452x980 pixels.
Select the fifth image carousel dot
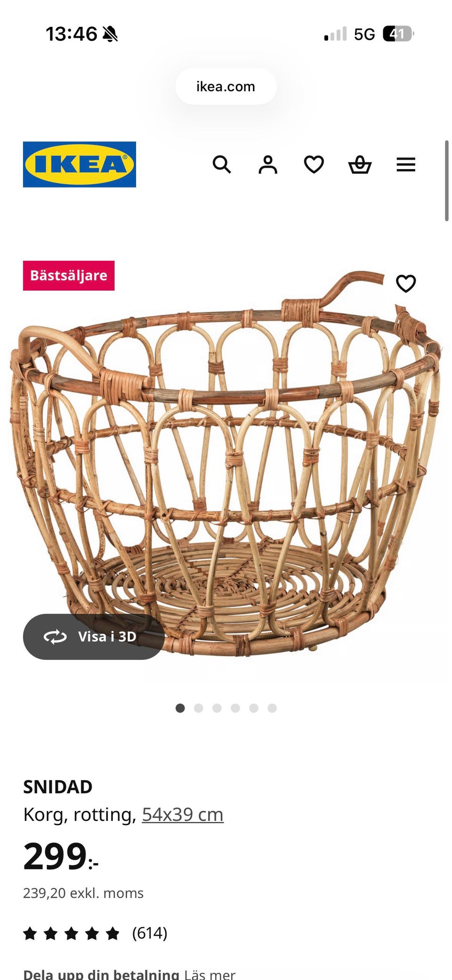254,708
